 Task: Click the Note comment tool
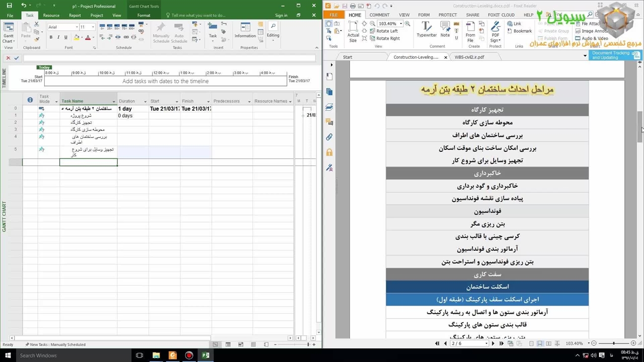[x=445, y=29]
